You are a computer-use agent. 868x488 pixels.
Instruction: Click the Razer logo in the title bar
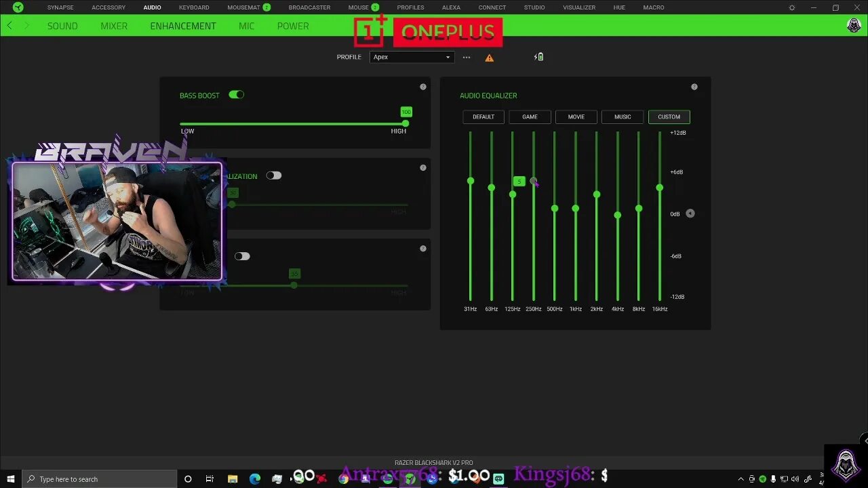pyautogui.click(x=18, y=7)
